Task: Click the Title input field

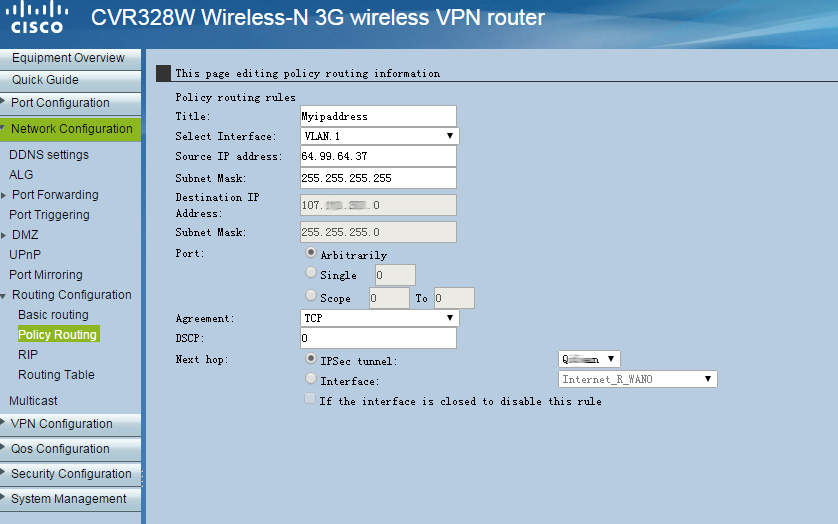Action: coord(378,117)
